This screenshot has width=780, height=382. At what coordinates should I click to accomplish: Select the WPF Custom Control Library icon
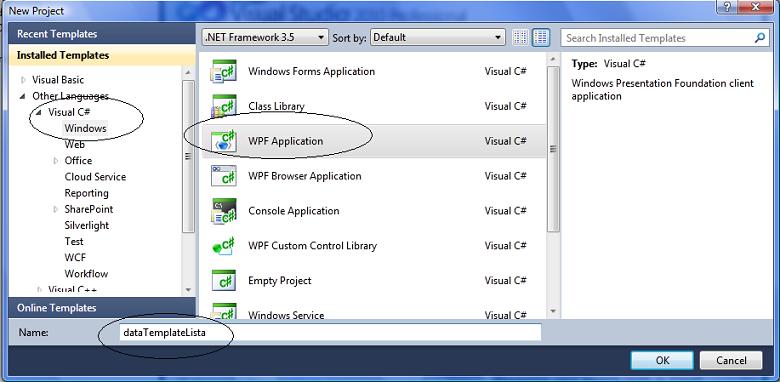[223, 246]
